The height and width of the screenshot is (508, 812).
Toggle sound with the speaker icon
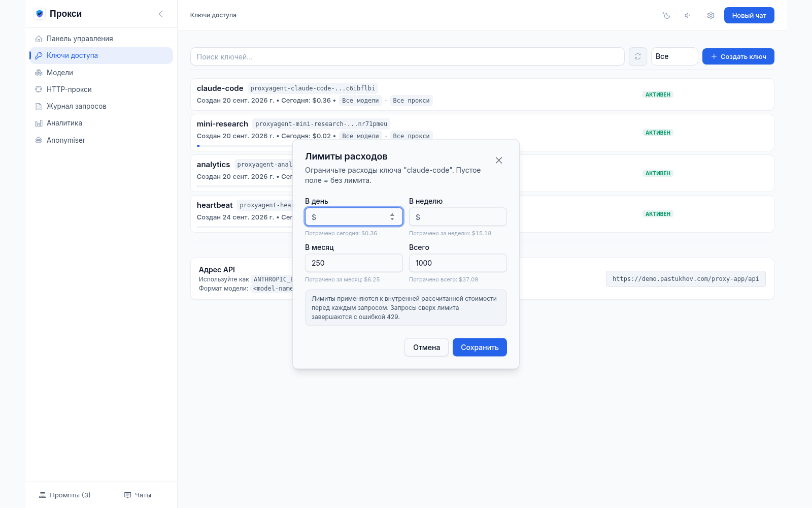(x=688, y=15)
